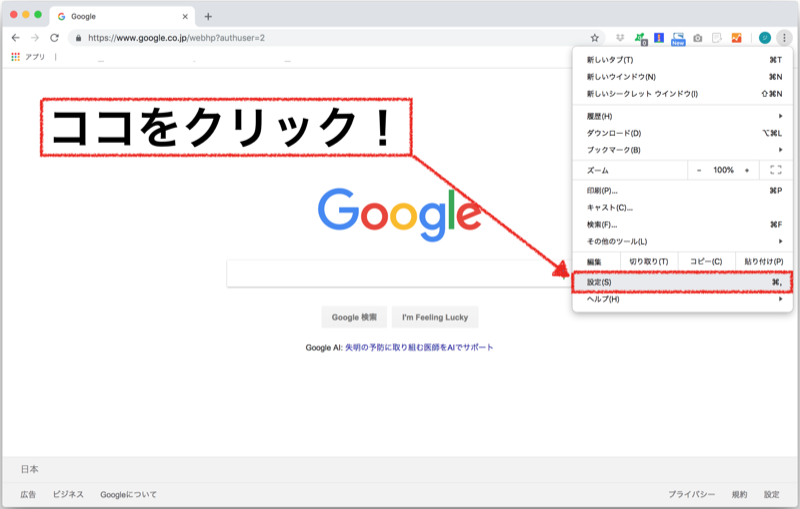Click the orange chart extension icon
Screen dimensions: 800x509
click(x=736, y=38)
